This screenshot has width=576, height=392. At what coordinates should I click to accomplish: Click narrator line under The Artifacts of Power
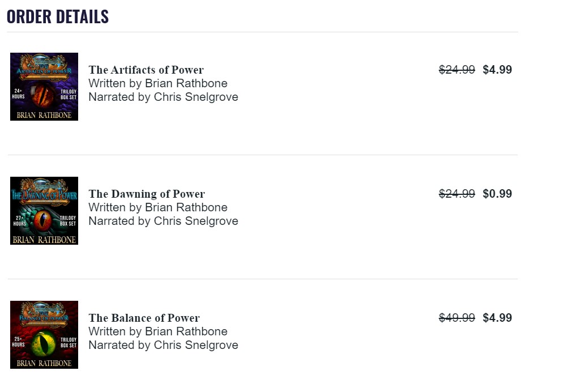click(163, 97)
